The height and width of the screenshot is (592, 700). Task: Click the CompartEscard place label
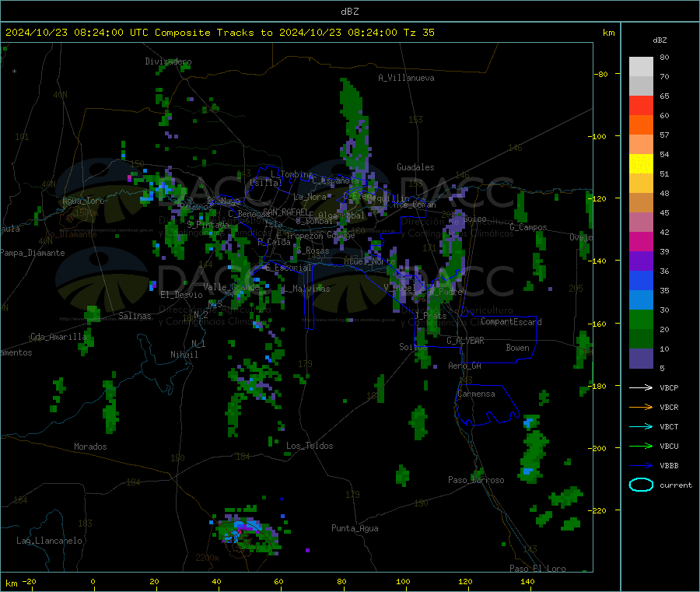511,322
